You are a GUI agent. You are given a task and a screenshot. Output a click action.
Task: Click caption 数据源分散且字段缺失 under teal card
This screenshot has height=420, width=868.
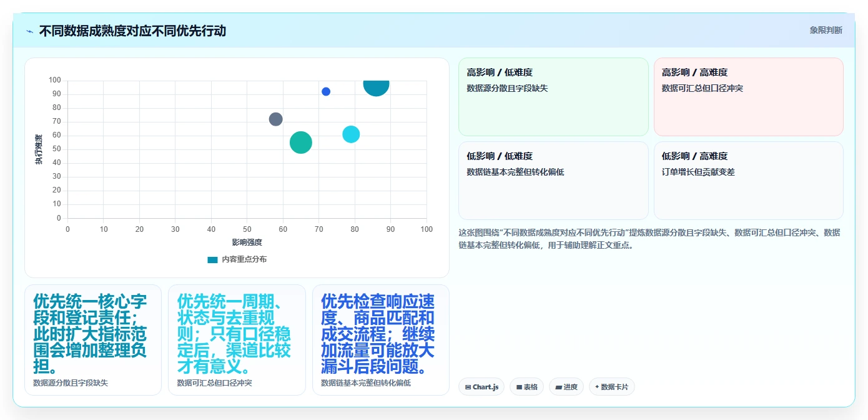click(x=71, y=382)
